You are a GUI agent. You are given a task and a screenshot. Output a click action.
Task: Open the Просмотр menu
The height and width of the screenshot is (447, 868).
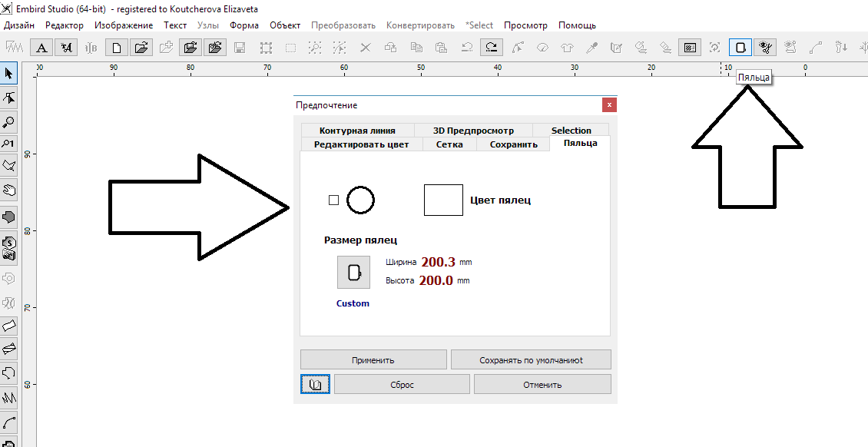tap(525, 25)
